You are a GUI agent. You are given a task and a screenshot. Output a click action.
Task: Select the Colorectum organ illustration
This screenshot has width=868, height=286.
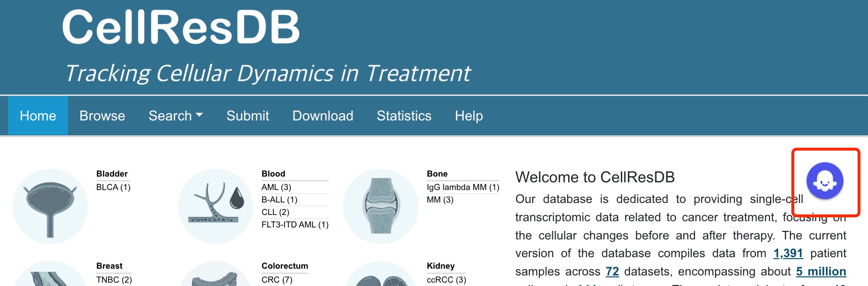[x=216, y=274]
